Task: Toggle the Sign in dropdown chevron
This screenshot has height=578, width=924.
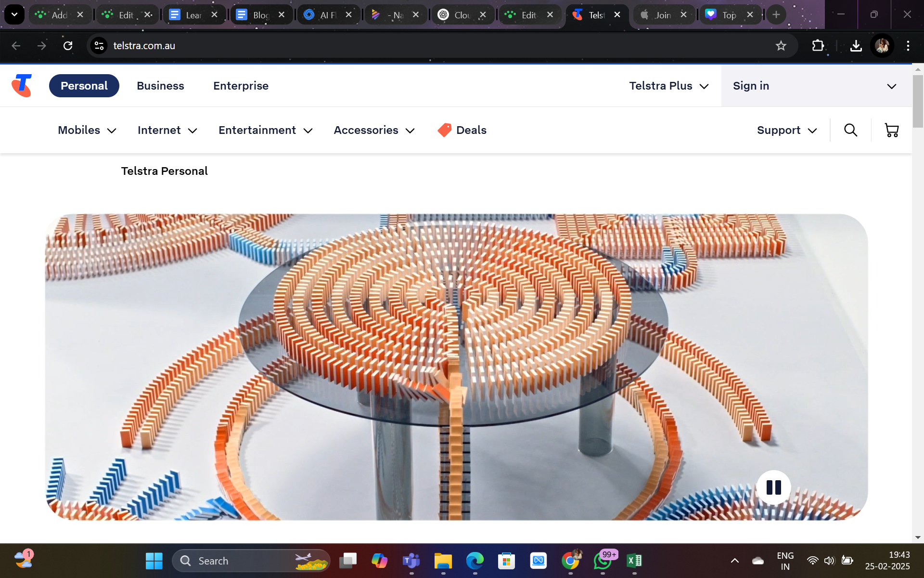Action: point(891,85)
